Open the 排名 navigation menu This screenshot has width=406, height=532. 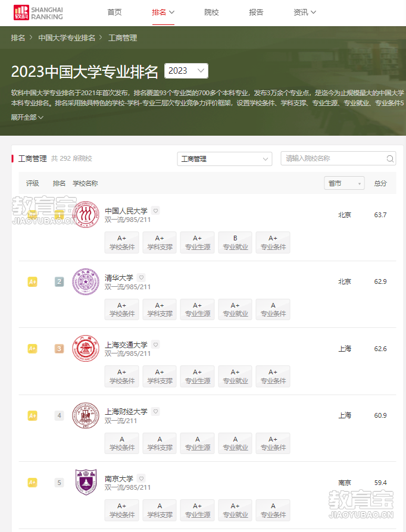[x=163, y=12]
